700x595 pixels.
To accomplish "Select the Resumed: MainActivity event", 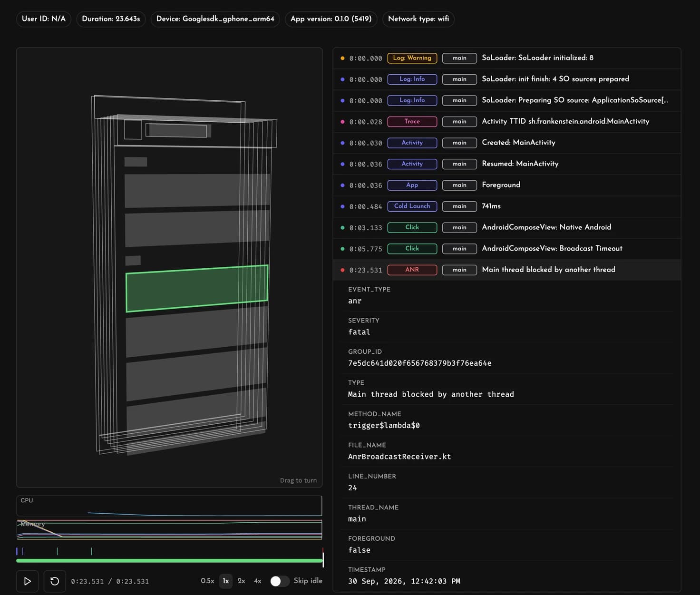I will 507,164.
